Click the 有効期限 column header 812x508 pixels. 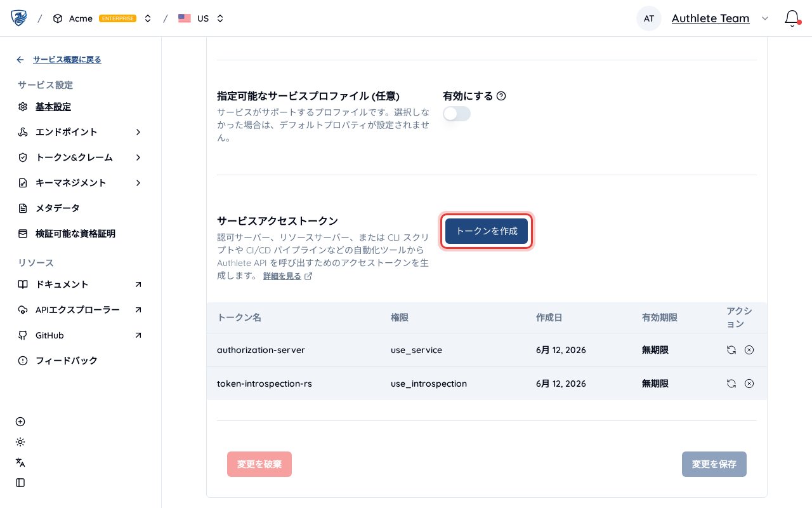click(x=660, y=317)
